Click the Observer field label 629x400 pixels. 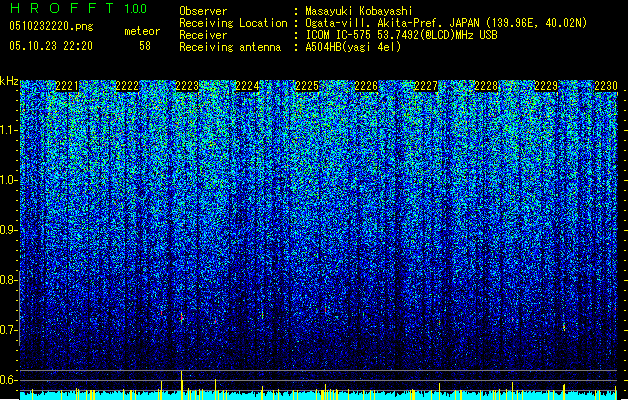click(203, 11)
